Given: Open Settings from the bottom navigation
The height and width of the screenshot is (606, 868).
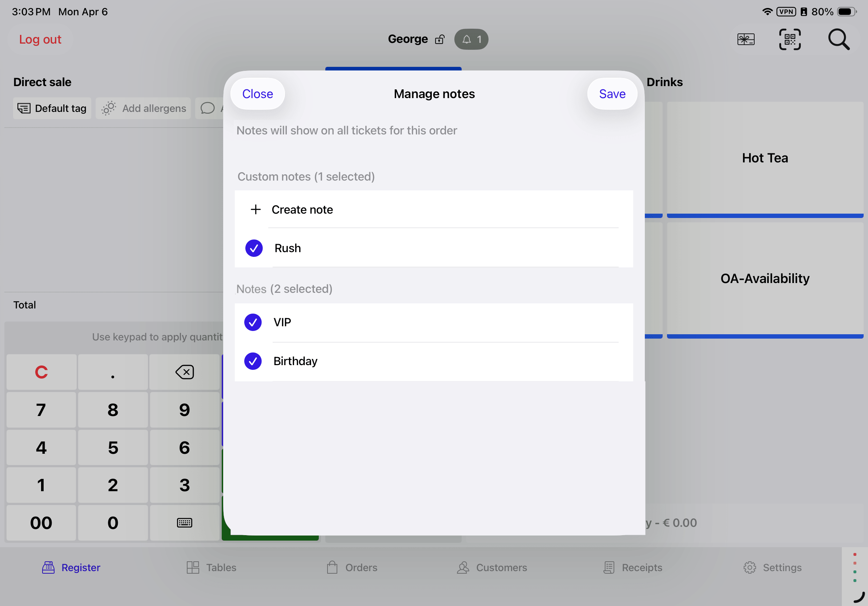Looking at the screenshot, I should click(772, 567).
